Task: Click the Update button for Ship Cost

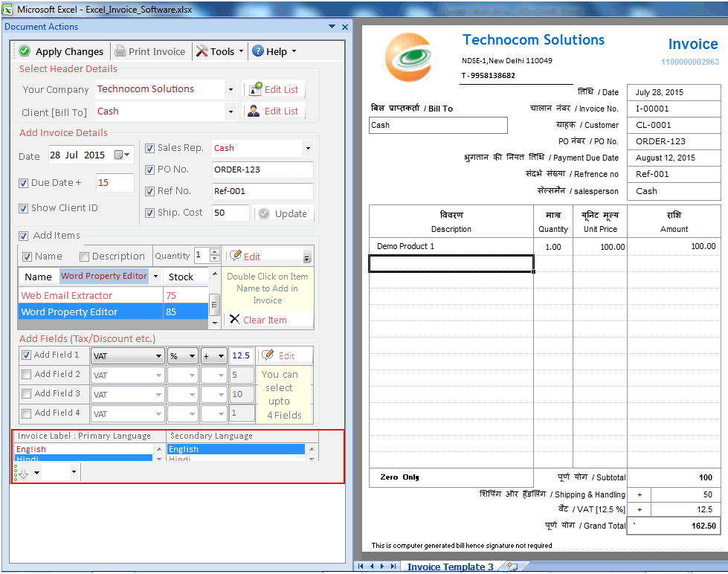Action: point(284,212)
